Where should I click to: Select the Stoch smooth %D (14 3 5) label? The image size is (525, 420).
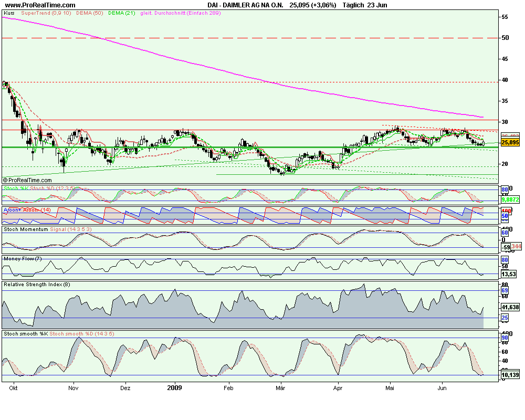coord(82,334)
